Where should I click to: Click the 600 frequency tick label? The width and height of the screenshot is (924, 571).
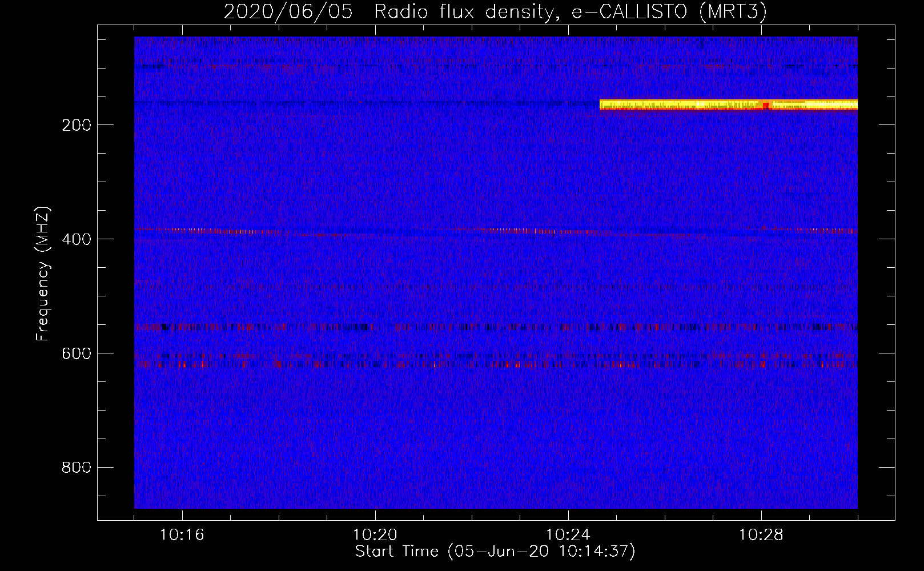[77, 353]
